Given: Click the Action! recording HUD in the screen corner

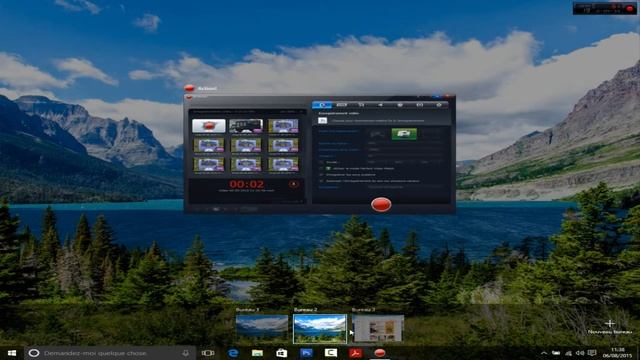Looking at the screenshot, I should [x=605, y=8].
